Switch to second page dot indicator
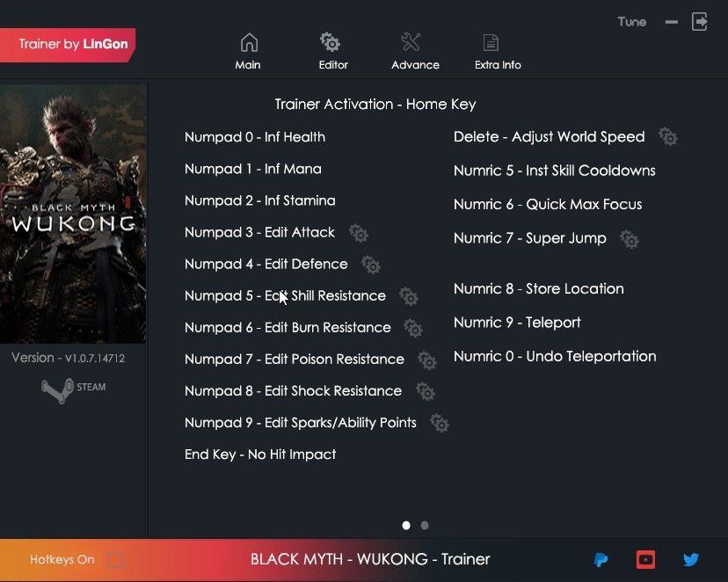This screenshot has height=582, width=728. click(x=425, y=526)
